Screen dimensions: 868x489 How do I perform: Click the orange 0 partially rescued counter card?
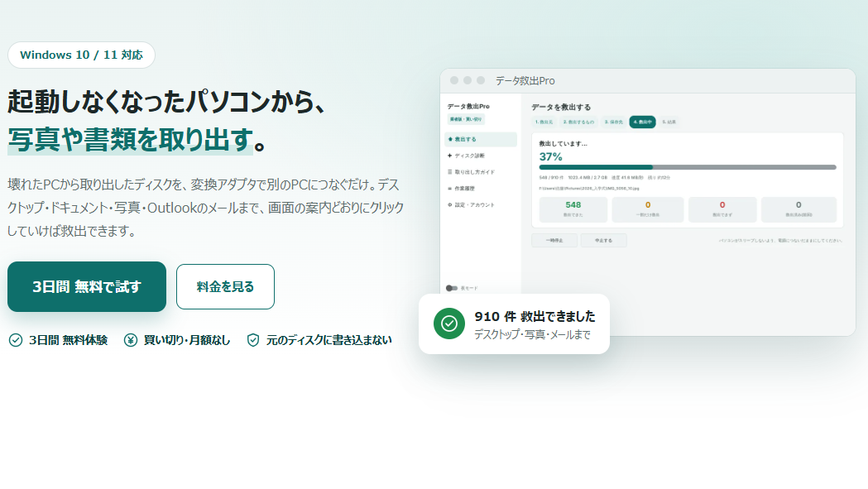click(648, 209)
